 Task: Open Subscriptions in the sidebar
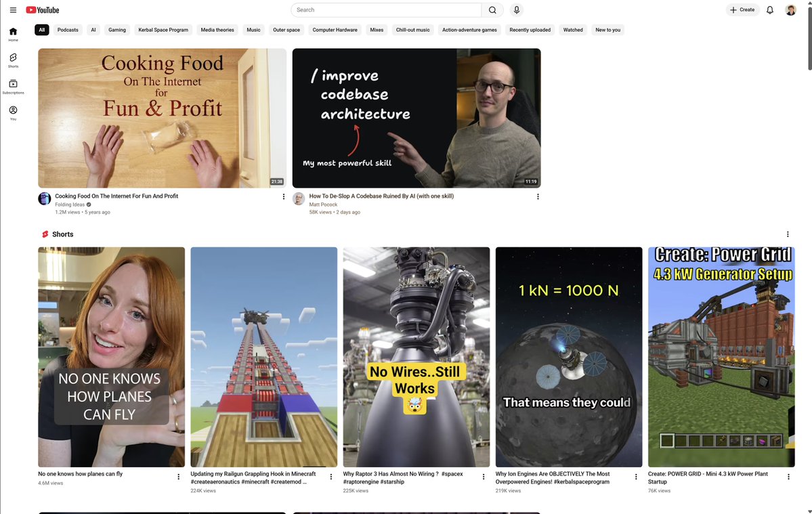(x=13, y=87)
